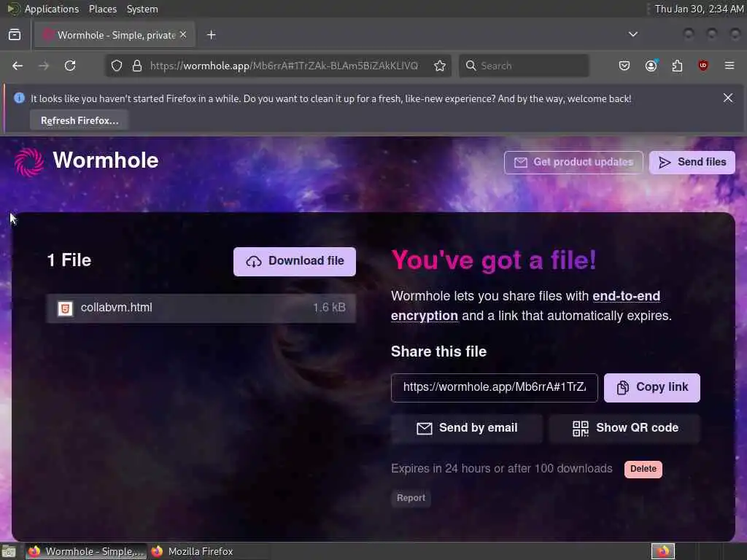Open the Firefox account icon
Viewport: 747px width, 560px height.
tap(651, 66)
